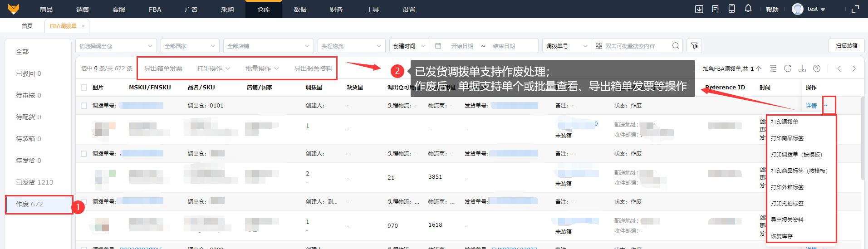Open the 销售 menu

click(82, 9)
